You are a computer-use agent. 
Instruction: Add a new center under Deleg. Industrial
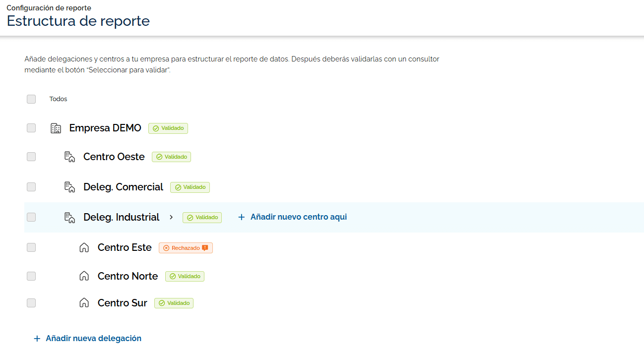coord(293,217)
